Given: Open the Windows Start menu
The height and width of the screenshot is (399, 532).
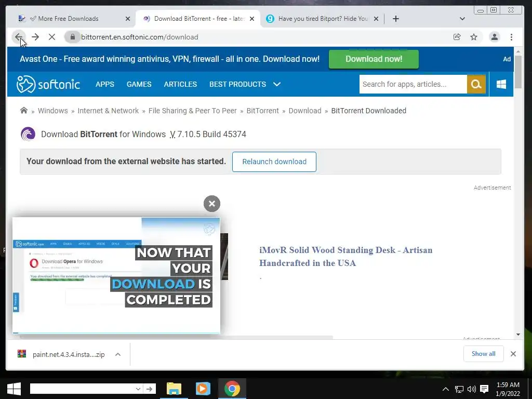Looking at the screenshot, I should click(14, 389).
